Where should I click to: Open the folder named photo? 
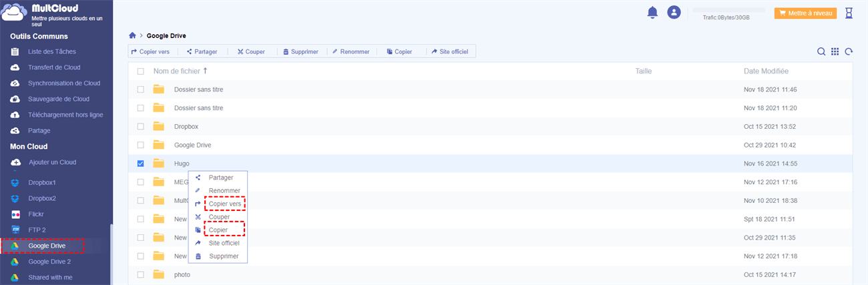point(182,274)
